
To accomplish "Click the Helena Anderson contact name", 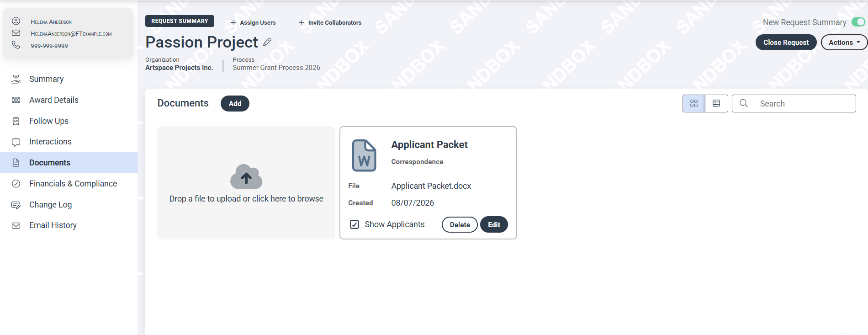I will (51, 22).
